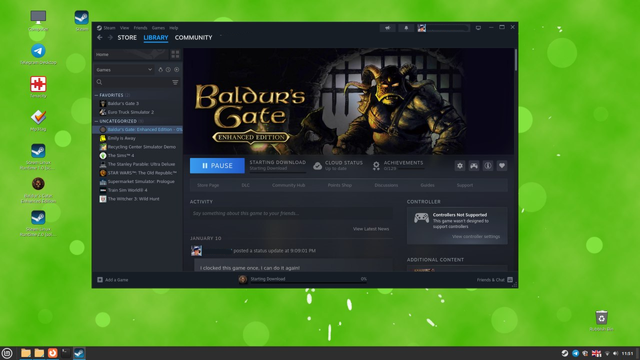Pause the download with the Pause button
This screenshot has width=640, height=360.
point(217,166)
